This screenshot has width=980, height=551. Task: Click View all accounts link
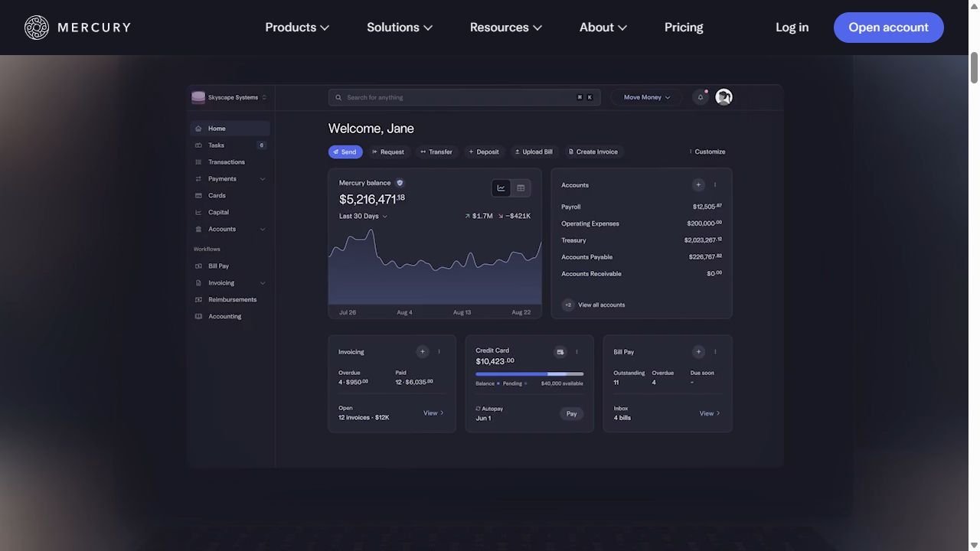coord(602,305)
